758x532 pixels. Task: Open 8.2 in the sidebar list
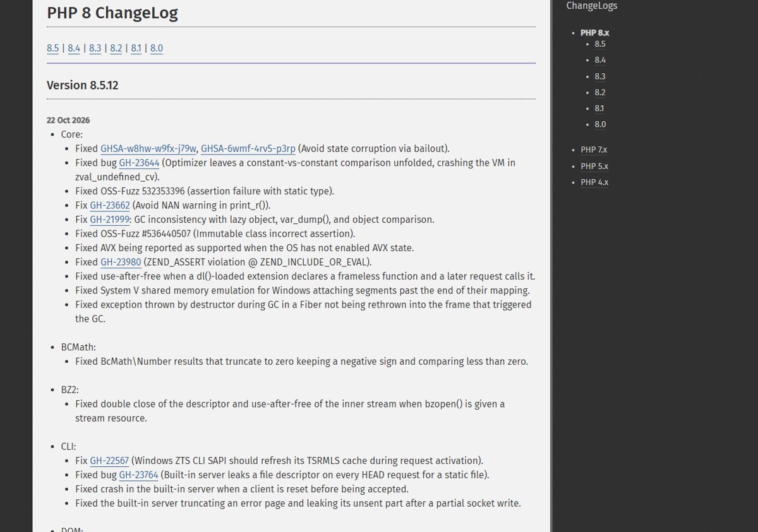[600, 92]
